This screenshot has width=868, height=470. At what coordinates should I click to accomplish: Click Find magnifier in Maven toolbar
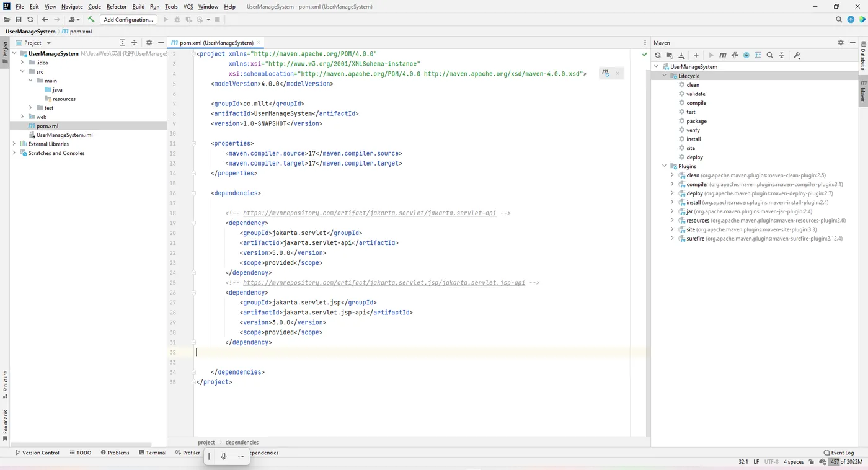769,55
